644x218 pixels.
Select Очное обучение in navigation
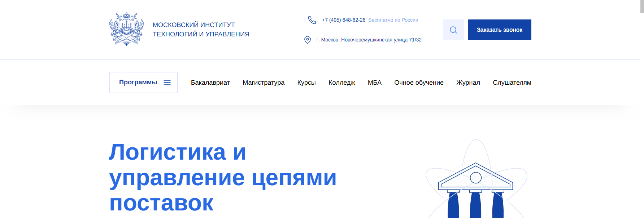pos(419,83)
